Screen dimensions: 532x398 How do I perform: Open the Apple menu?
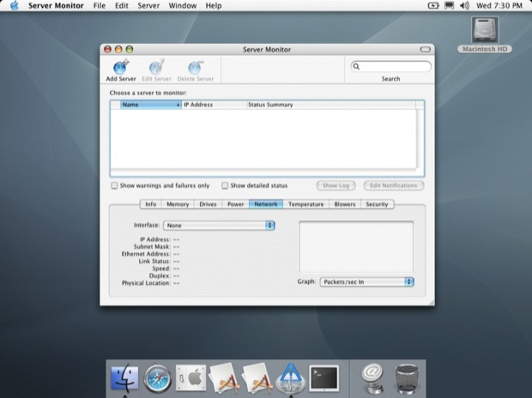(x=15, y=5)
